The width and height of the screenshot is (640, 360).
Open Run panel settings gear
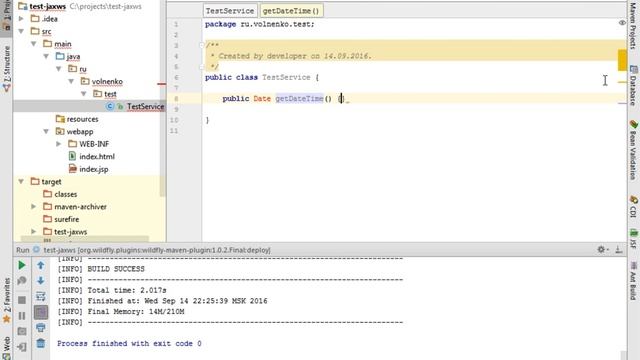pyautogui.click(x=602, y=249)
